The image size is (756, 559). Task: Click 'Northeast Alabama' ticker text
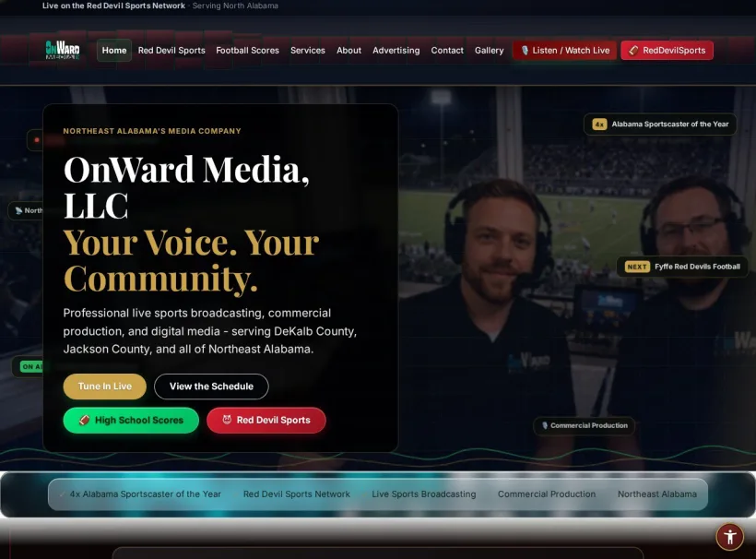click(657, 494)
